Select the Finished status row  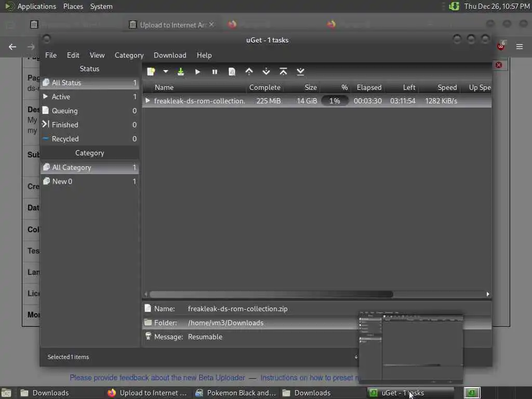tap(89, 125)
